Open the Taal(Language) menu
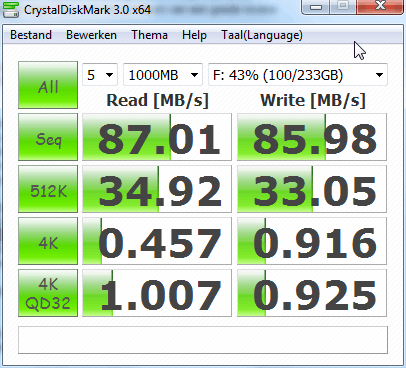The width and height of the screenshot is (406, 368). click(262, 35)
